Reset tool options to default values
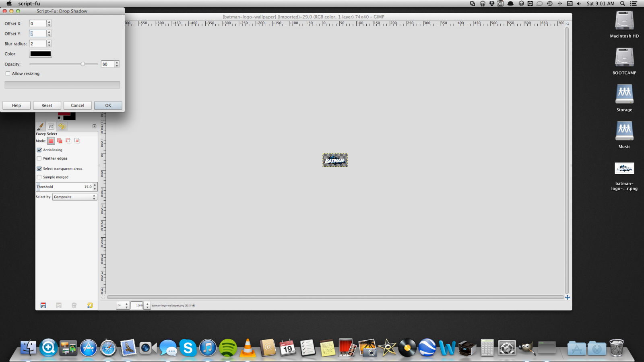The height and width of the screenshot is (362, 644). pyautogui.click(x=90, y=305)
